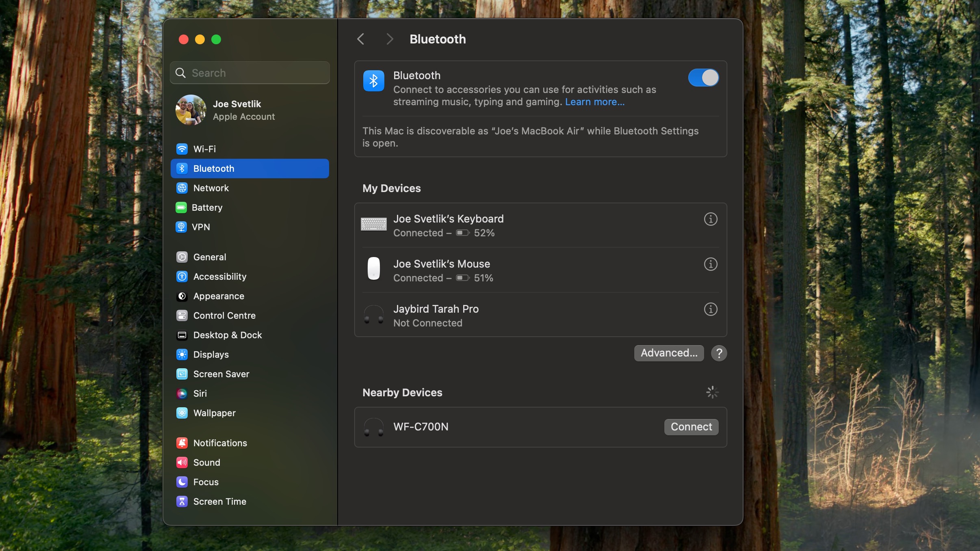Learn more about Bluetooth accessories
This screenshot has height=551, width=980.
pyautogui.click(x=594, y=102)
